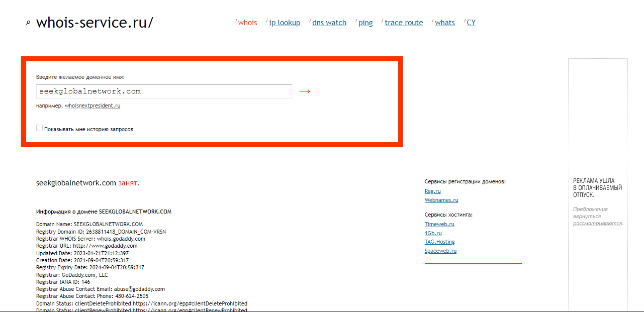
Task: Open the Webnames.ru registrar link
Action: (441, 200)
